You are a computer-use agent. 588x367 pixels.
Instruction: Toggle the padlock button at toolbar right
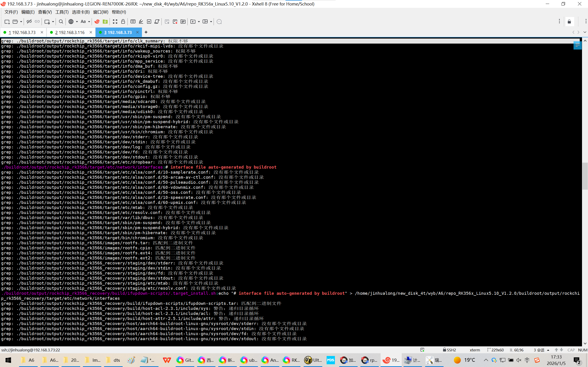569,22
